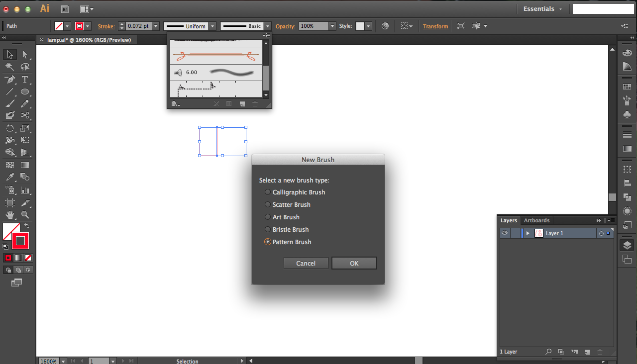
Task: Open stroke weight dropdown
Action: coord(156,26)
